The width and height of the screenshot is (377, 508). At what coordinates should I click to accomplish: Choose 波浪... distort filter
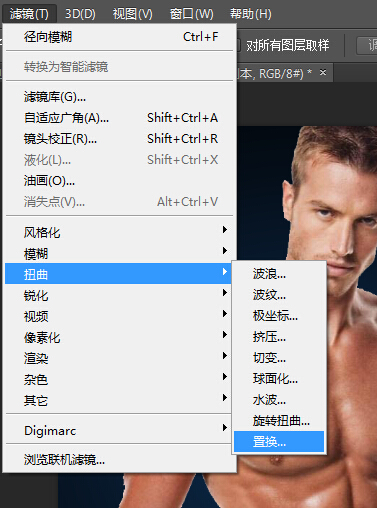279,274
